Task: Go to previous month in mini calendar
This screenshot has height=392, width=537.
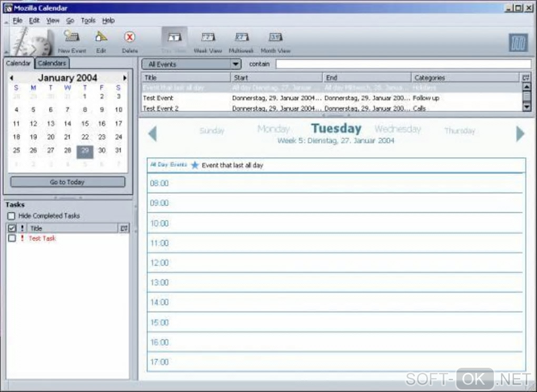Action: (x=12, y=78)
